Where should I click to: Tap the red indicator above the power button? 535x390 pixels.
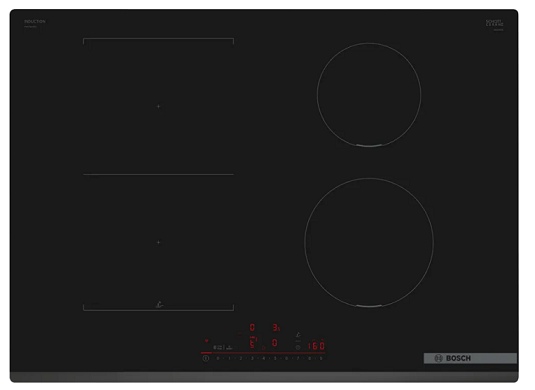[x=206, y=341]
